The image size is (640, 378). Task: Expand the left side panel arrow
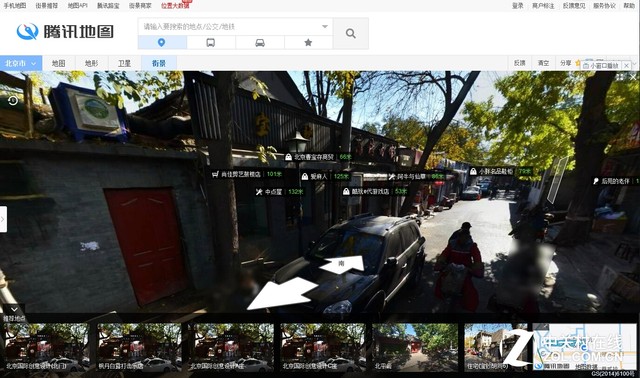pyautogui.click(x=3, y=219)
